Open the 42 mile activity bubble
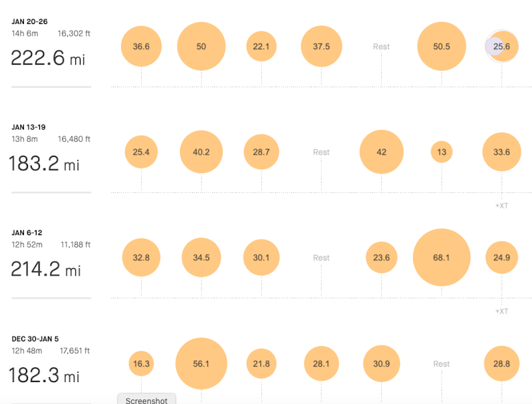The width and height of the screenshot is (532, 404). tap(382, 152)
